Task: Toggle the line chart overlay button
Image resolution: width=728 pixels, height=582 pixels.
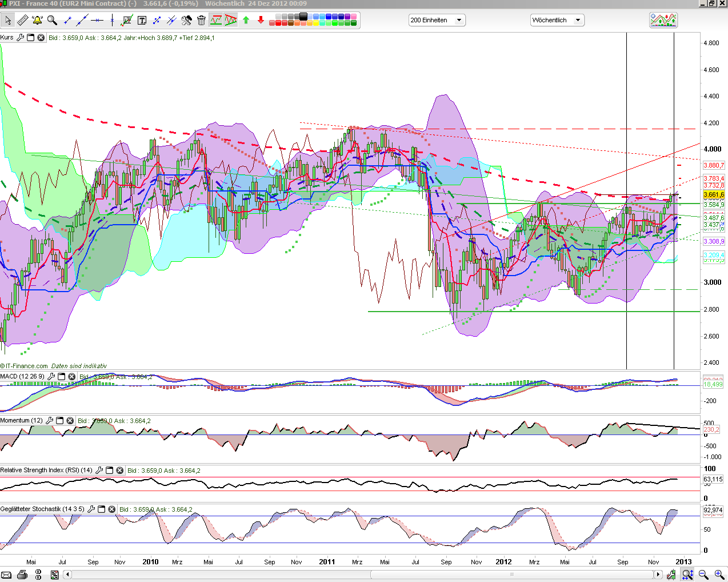Action: coord(216,21)
